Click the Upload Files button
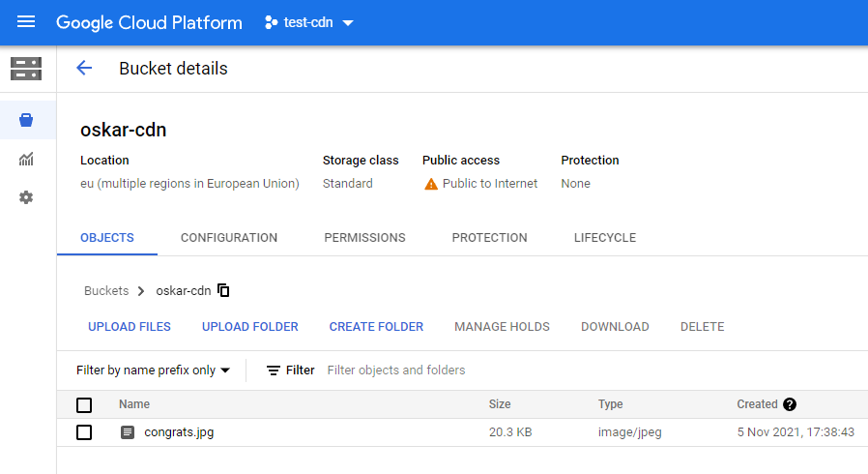The height and width of the screenshot is (474, 868). coord(130,327)
